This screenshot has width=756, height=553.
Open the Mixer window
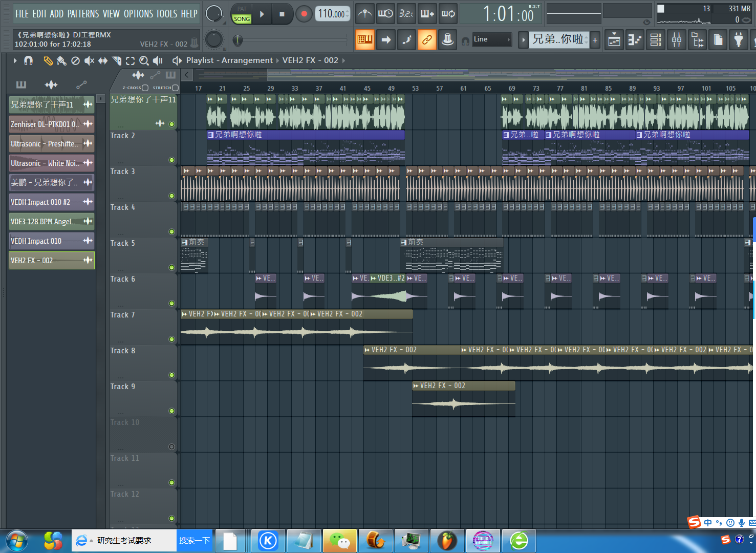(x=677, y=40)
